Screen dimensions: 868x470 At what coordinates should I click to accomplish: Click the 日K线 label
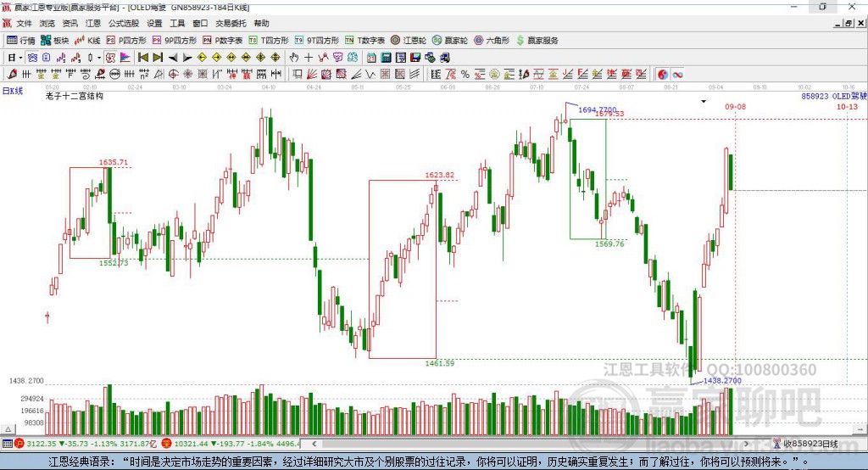(x=13, y=91)
